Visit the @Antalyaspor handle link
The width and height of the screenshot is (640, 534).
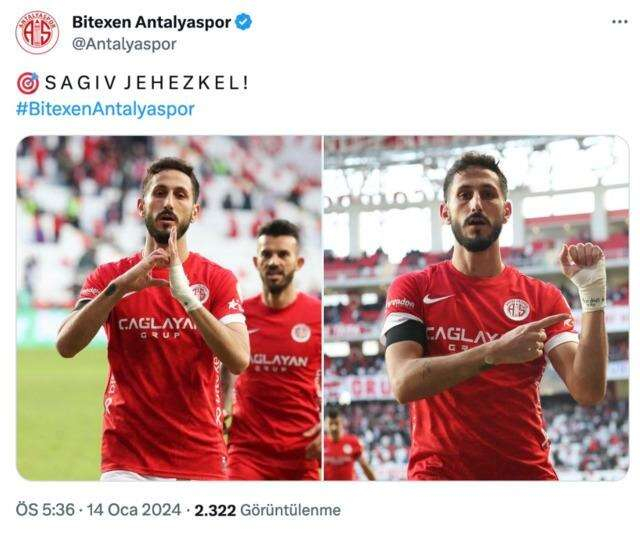[124, 44]
